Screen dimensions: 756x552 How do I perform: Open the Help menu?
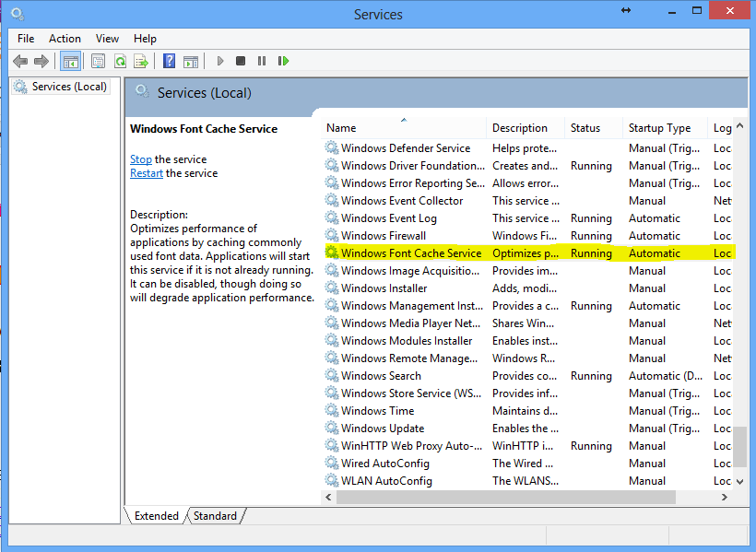coord(145,39)
